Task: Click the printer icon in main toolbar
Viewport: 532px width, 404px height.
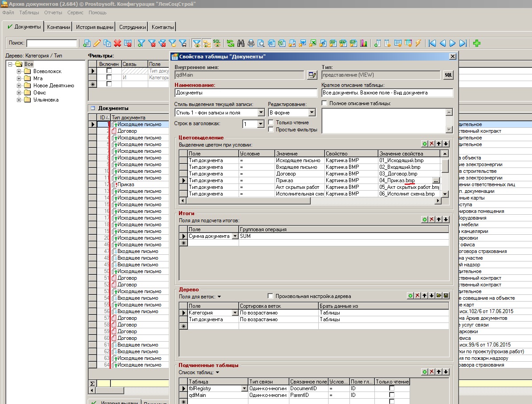Action: [251, 43]
